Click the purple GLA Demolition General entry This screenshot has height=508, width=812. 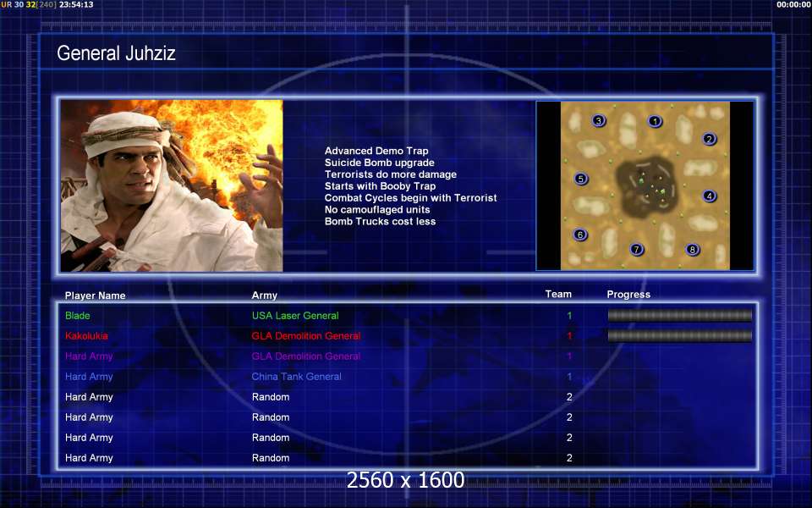(x=306, y=356)
